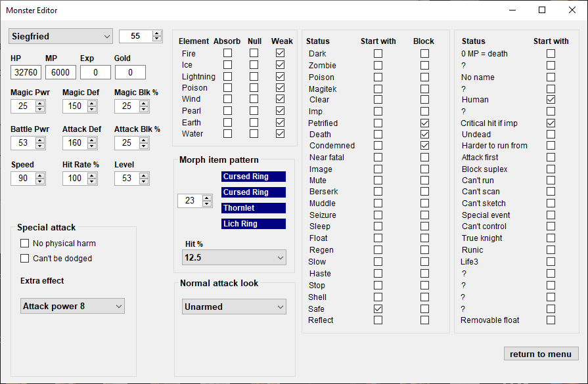Click the Magic Blk % spinner
Viewport: 588px width, 384px height.
(131, 106)
